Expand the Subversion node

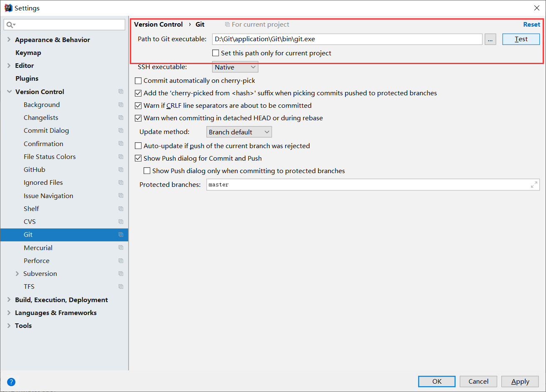point(17,273)
